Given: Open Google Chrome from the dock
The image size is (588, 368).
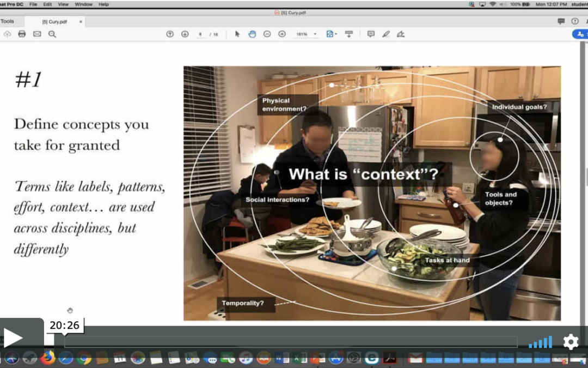Looking at the screenshot, I should tap(84, 358).
